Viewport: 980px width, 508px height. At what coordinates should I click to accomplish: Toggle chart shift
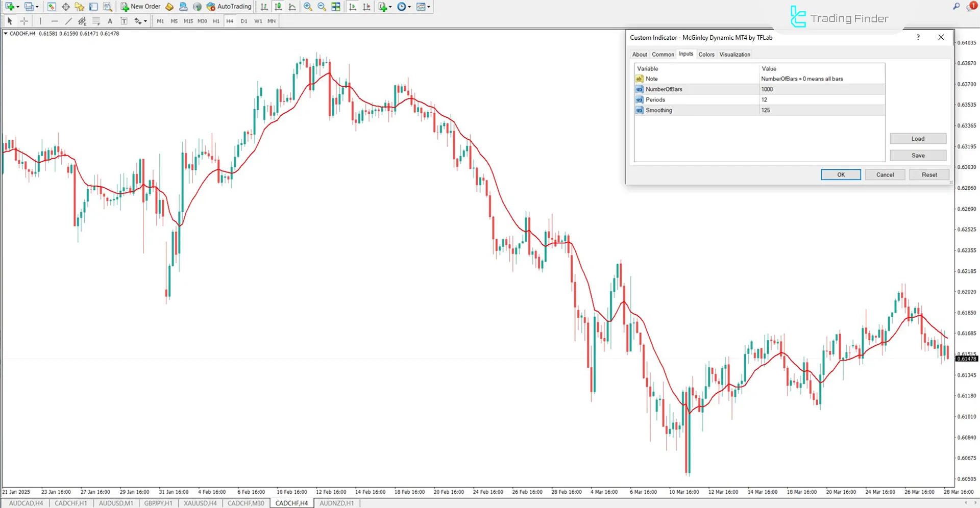click(366, 7)
